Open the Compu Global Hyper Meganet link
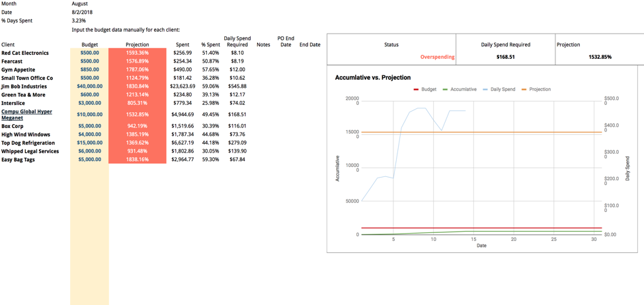644x305 pixels. pos(26,115)
